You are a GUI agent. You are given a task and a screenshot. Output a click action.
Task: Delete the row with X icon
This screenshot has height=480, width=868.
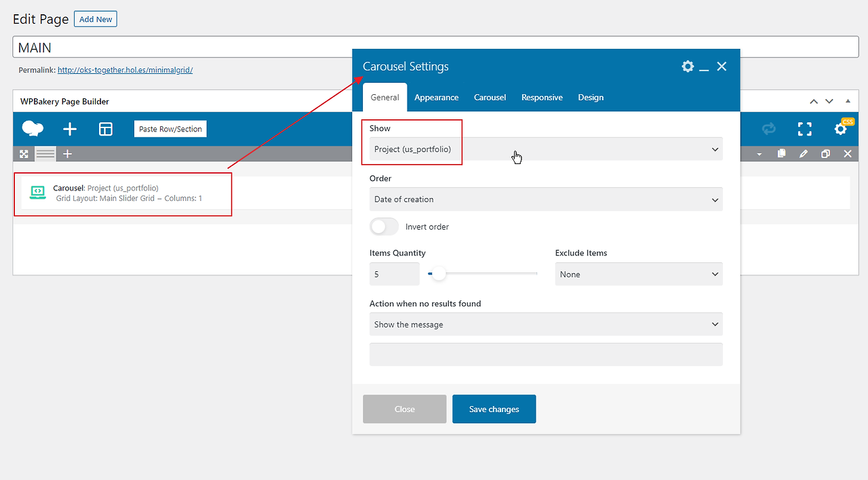click(x=848, y=154)
